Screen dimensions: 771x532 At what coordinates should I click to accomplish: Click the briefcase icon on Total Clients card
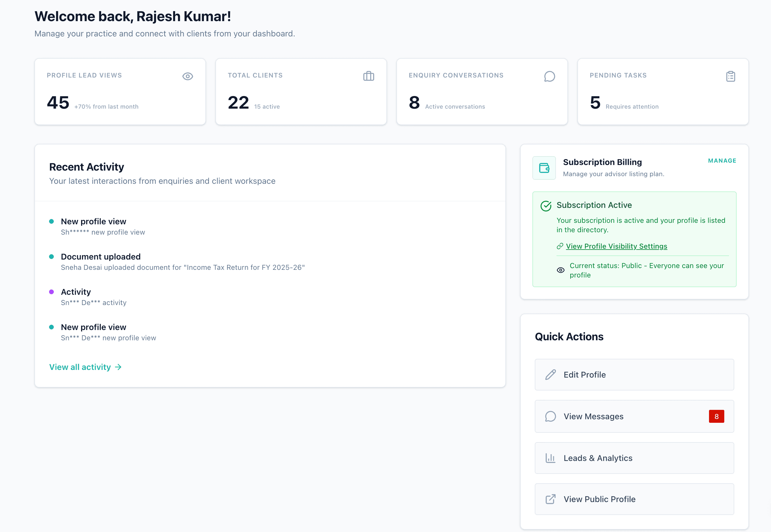tap(369, 76)
